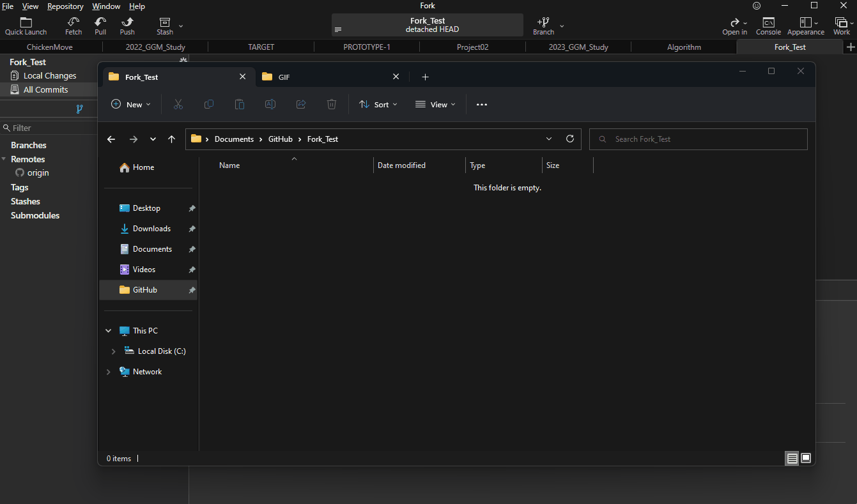Close the Fork_Test tab in File Explorer
This screenshot has width=857, height=504.
click(x=242, y=77)
